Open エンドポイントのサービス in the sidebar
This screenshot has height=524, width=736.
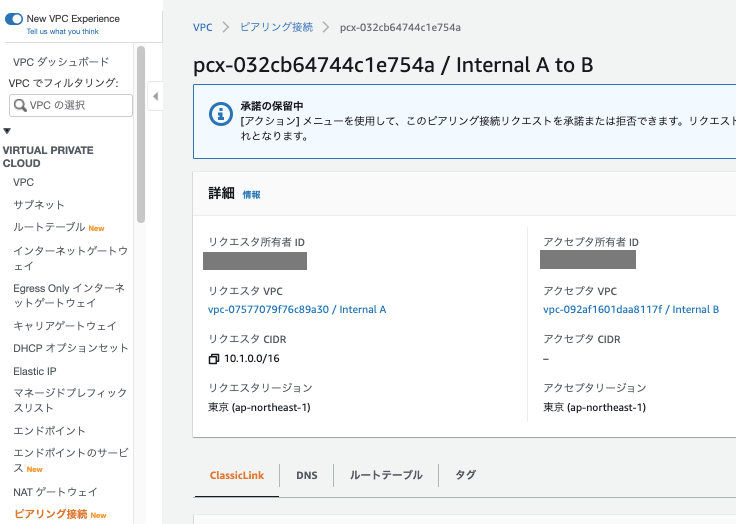point(70,460)
